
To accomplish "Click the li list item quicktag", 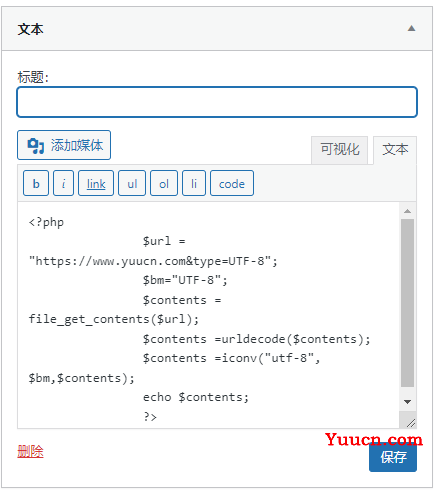I will [194, 183].
